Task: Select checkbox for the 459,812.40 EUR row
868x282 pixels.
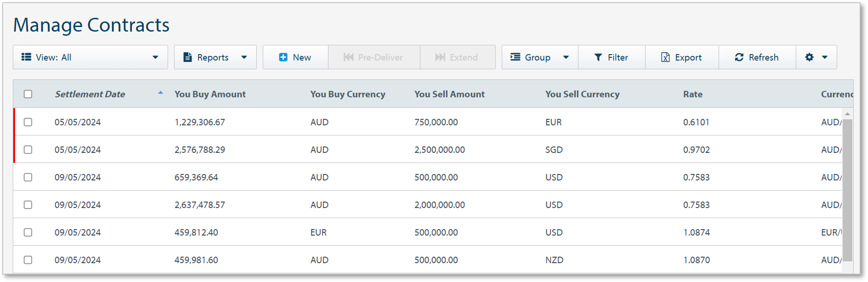Action: coord(28,232)
